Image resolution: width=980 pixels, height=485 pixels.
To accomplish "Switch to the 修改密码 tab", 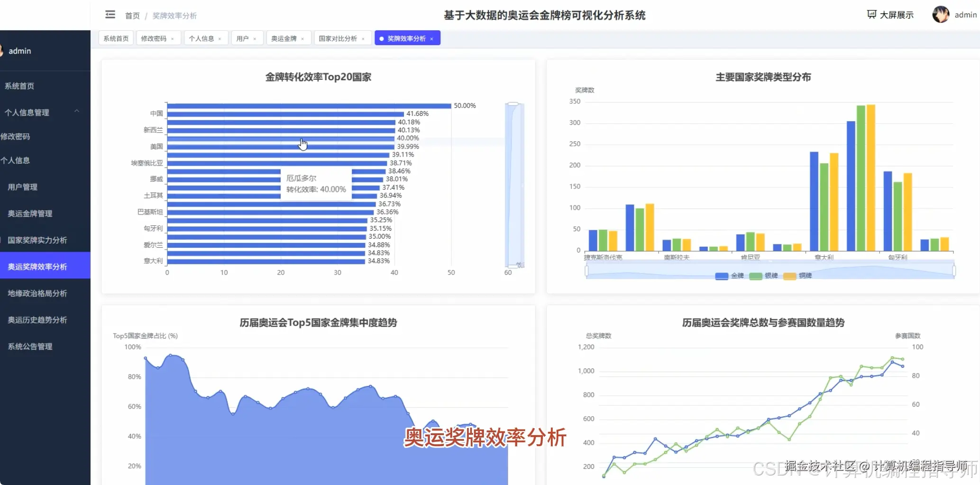I will point(154,38).
